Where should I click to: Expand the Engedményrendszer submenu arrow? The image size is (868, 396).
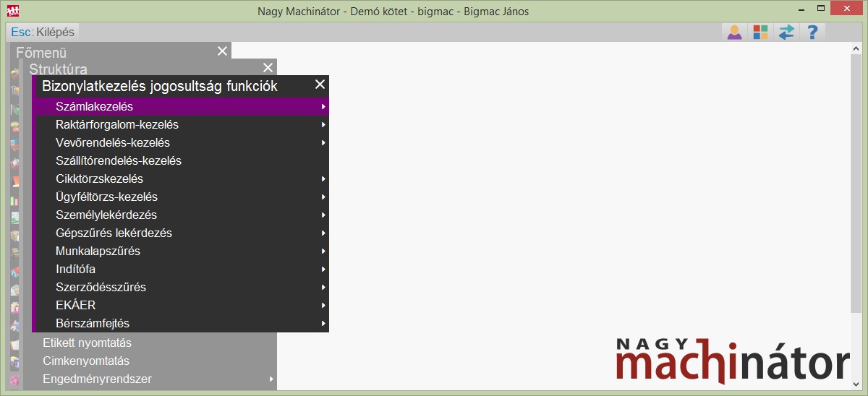coord(271,379)
